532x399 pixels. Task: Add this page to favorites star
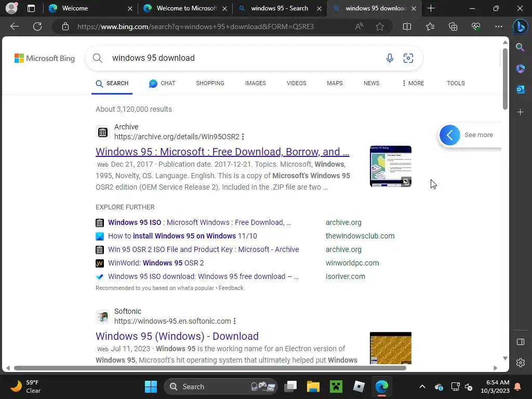tap(380, 26)
